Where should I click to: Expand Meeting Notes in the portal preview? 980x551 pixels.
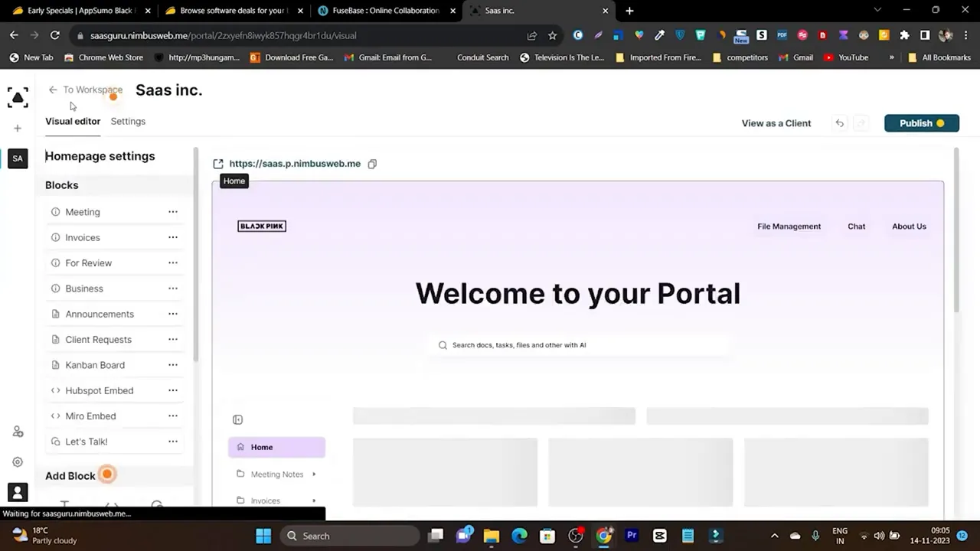coord(313,474)
